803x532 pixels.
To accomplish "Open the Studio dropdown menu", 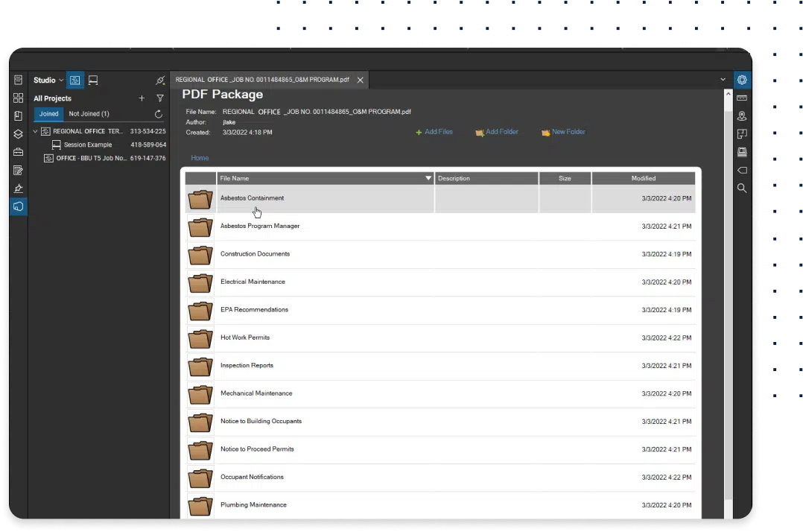I will (48, 80).
